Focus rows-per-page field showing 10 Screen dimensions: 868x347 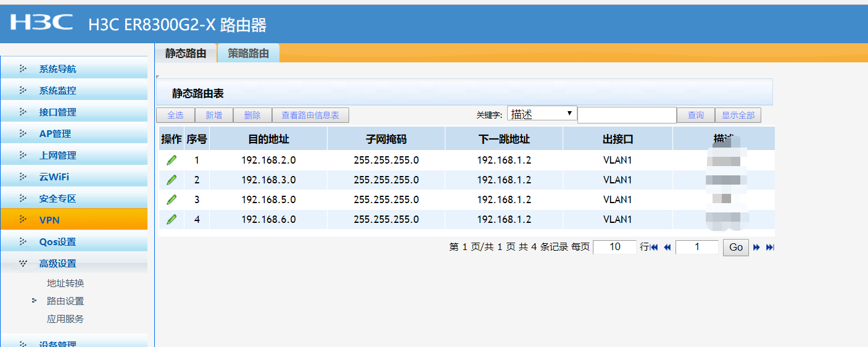[x=614, y=247]
